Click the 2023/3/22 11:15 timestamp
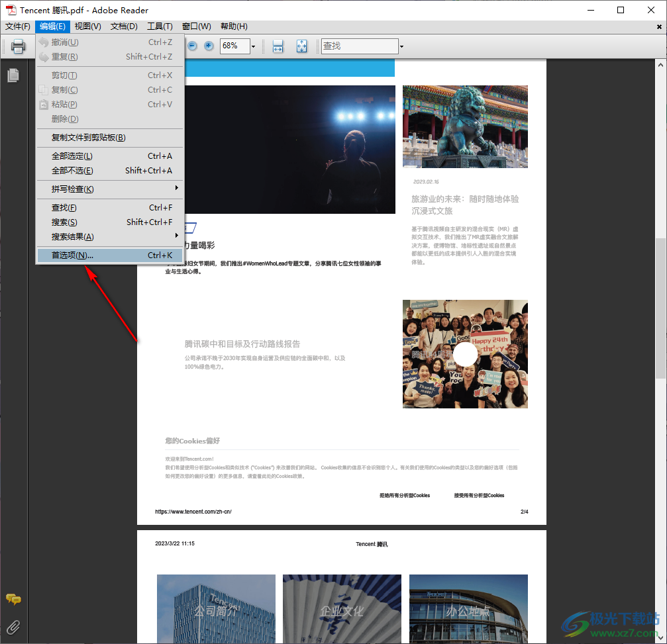The height and width of the screenshot is (644, 667). tap(174, 543)
